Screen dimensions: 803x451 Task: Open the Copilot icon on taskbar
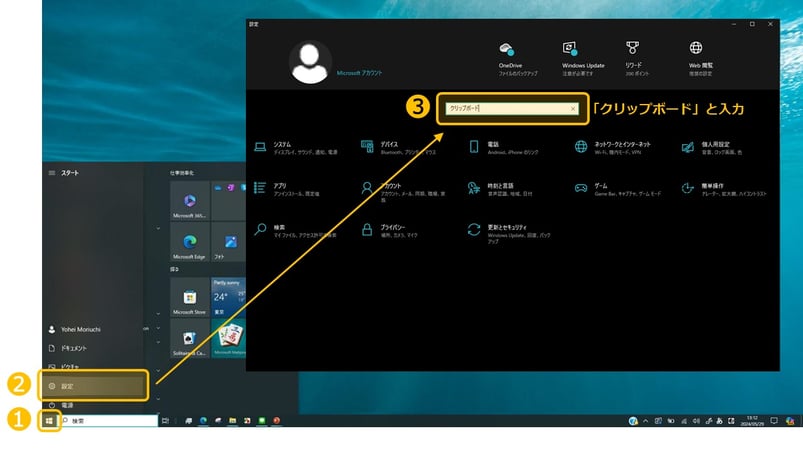[790, 421]
